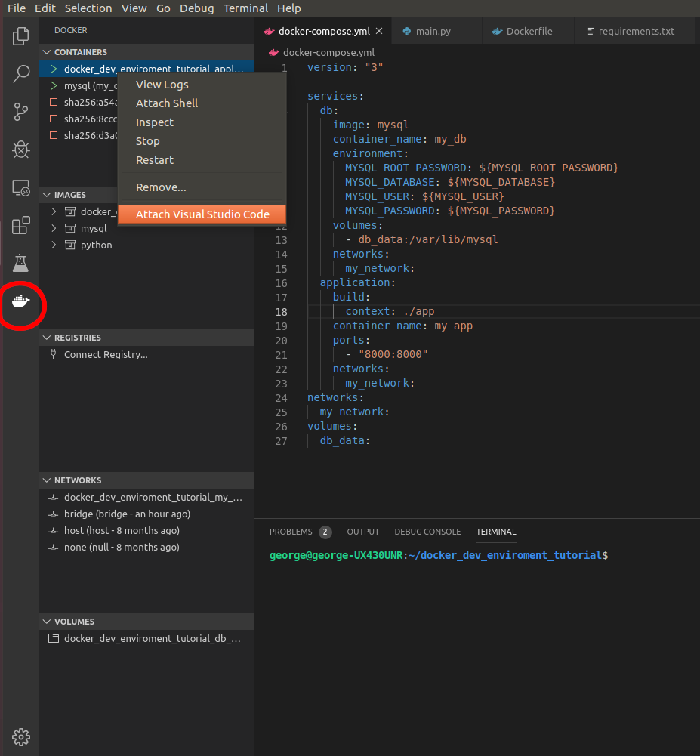Screen dimensions: 700x756
Task: Select Remove... in the context menu
Action: [202, 187]
